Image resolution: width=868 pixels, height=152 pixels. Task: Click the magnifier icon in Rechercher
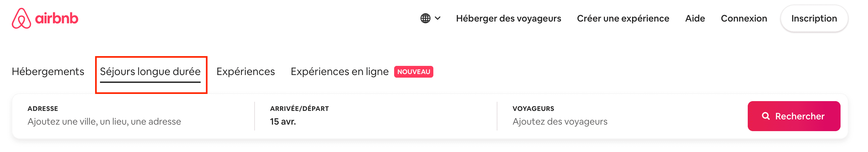pos(766,116)
